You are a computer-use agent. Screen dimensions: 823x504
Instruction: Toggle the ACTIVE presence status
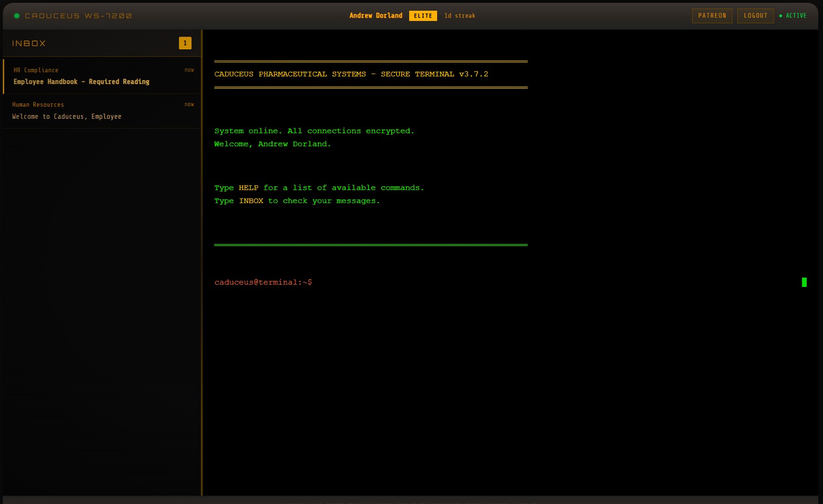793,15
